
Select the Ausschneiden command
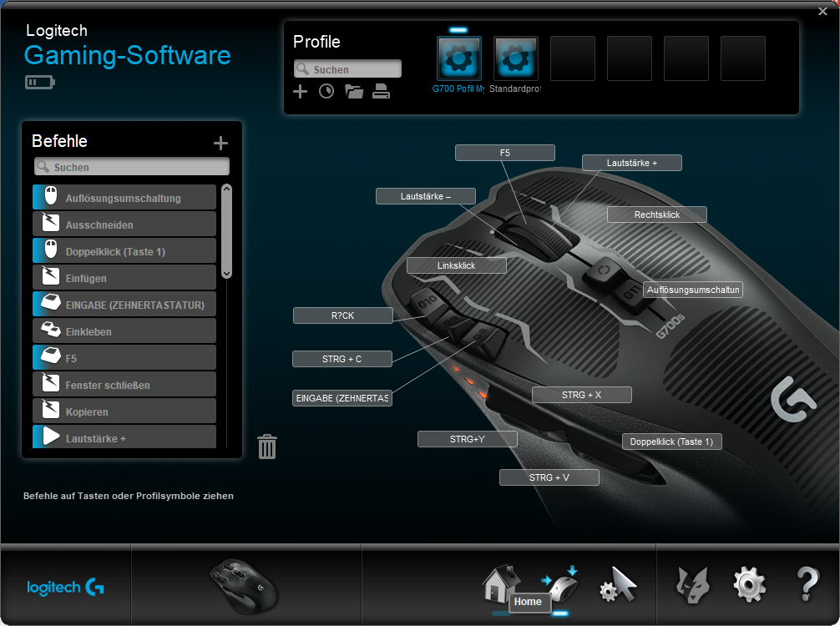[124, 225]
